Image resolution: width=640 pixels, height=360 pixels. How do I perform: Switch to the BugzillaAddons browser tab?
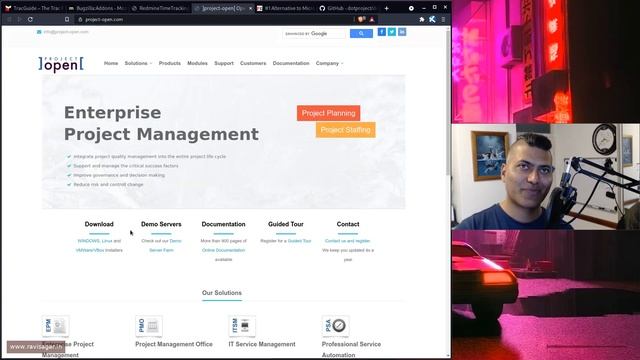[97, 8]
